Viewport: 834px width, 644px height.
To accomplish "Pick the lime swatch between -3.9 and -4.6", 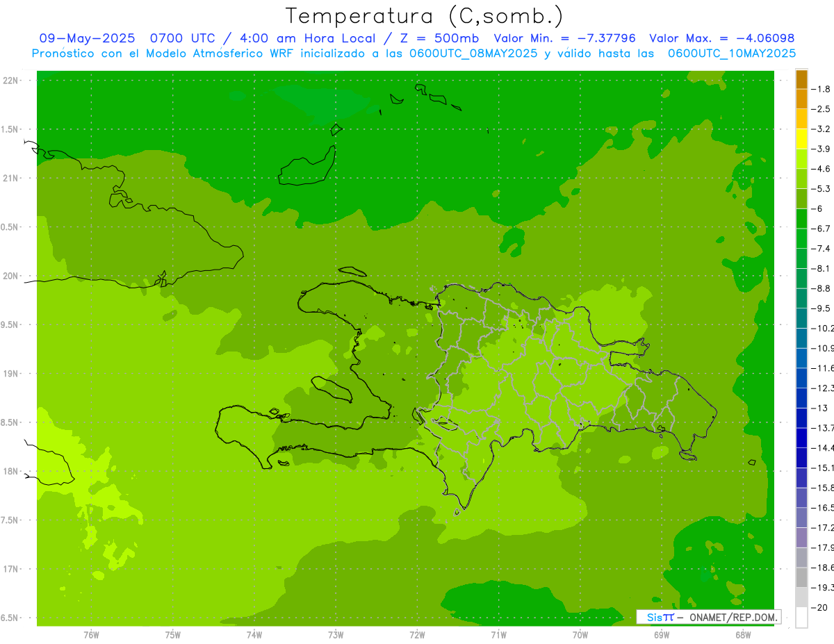I will tap(801, 158).
